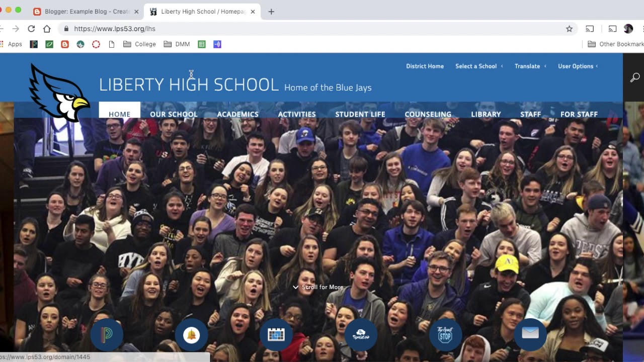Open the envelope email round icon
Screen dimensions: 644x362
530,334
